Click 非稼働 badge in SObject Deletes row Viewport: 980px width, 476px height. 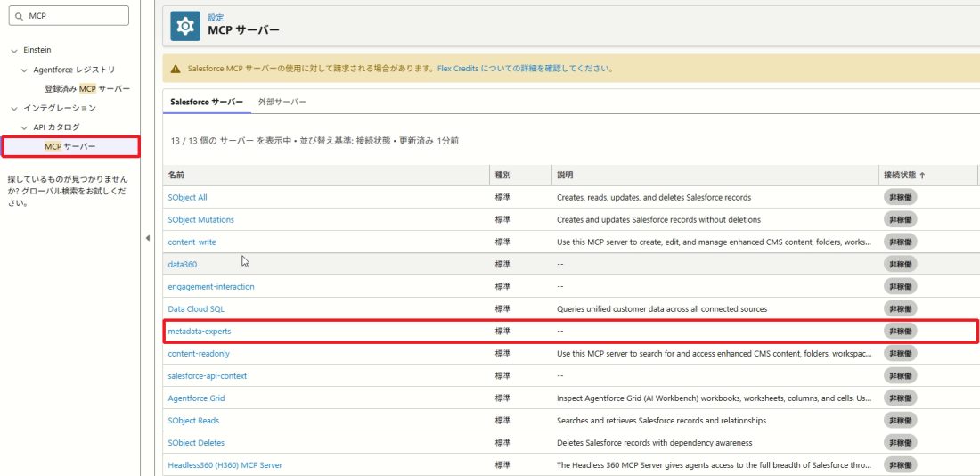900,443
